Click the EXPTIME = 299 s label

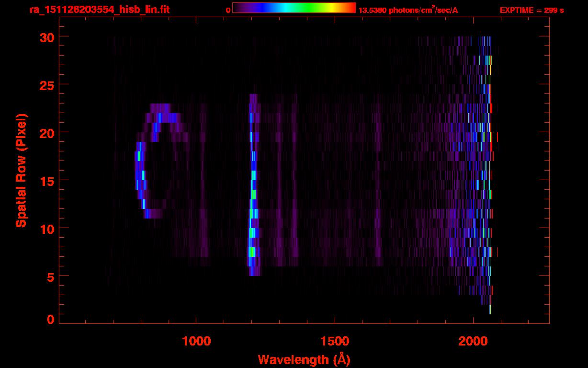pyautogui.click(x=531, y=10)
